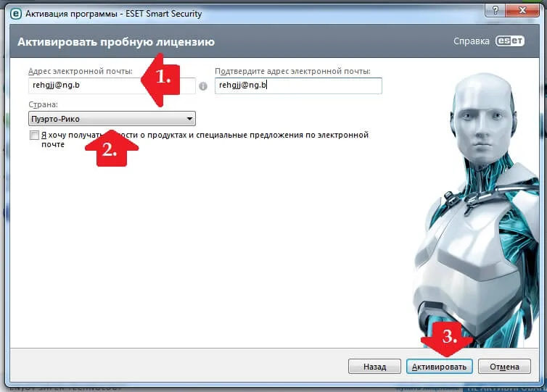Image resolution: width=547 pixels, height=392 pixels.
Task: Click the ESET logo in header
Action: pyautogui.click(x=510, y=41)
